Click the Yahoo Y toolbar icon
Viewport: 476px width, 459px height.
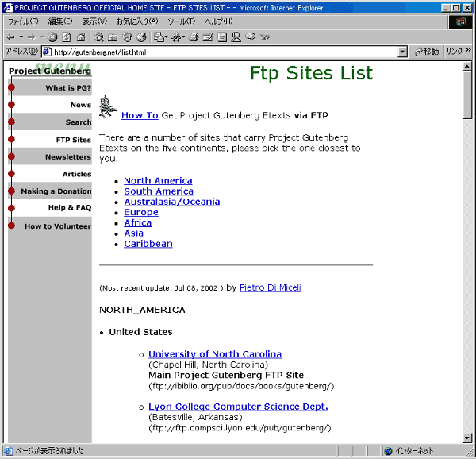265,37
